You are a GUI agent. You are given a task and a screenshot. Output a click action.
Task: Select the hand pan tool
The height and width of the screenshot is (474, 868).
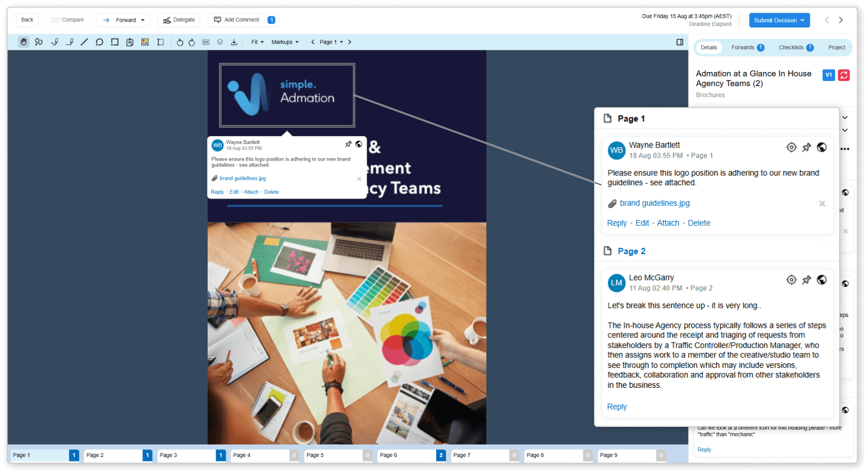pyautogui.click(x=23, y=42)
